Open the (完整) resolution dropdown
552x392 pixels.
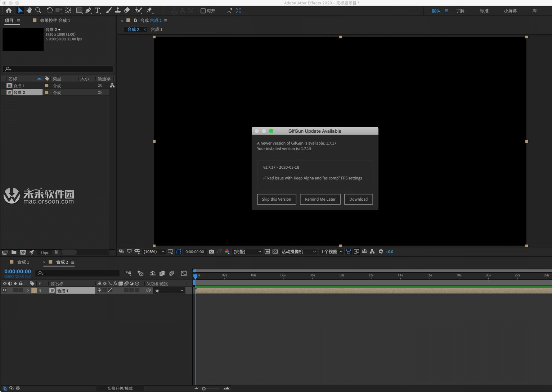(x=247, y=252)
